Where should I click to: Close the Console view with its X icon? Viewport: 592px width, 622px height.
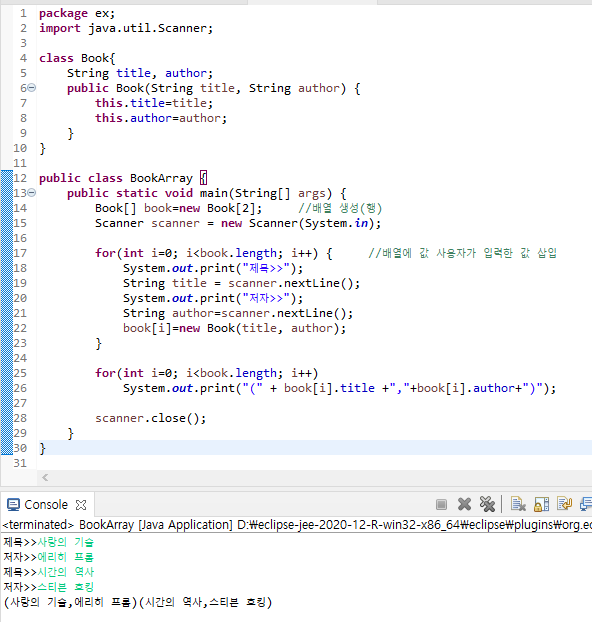[x=81, y=505]
